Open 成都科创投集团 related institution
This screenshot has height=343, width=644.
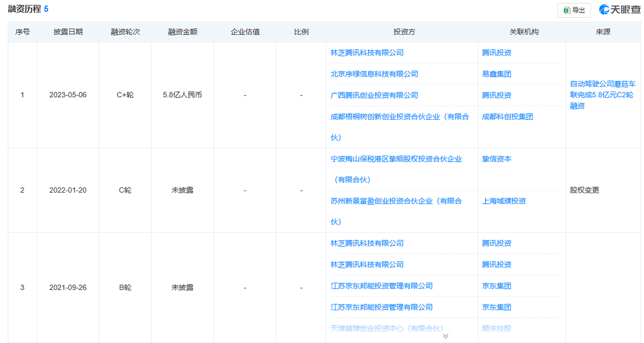pyautogui.click(x=507, y=116)
